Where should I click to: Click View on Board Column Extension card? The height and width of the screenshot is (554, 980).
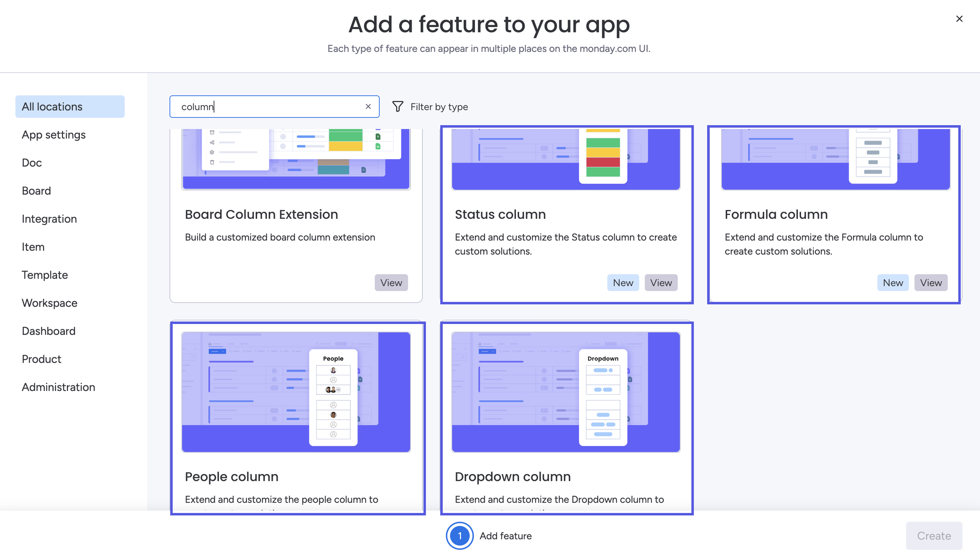391,283
